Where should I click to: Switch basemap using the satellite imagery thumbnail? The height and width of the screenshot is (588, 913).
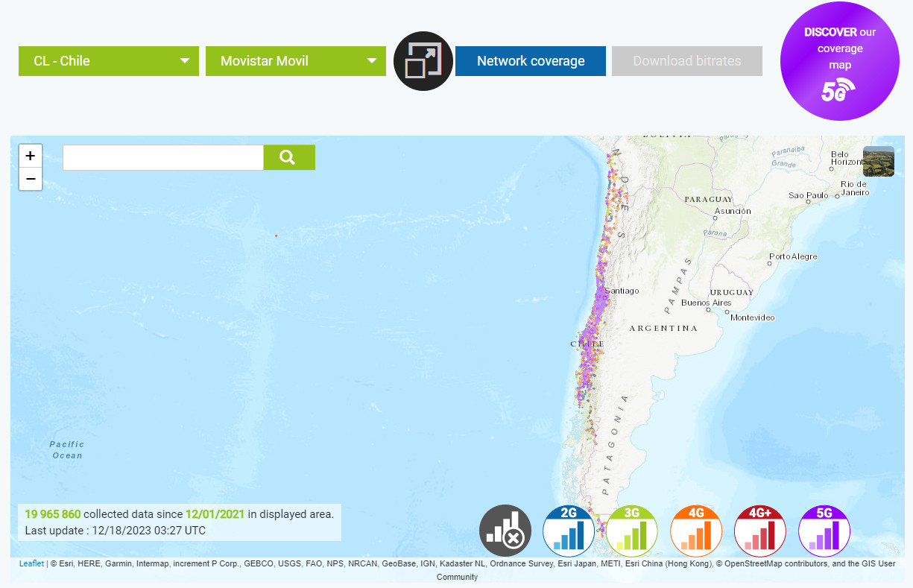coord(879,161)
